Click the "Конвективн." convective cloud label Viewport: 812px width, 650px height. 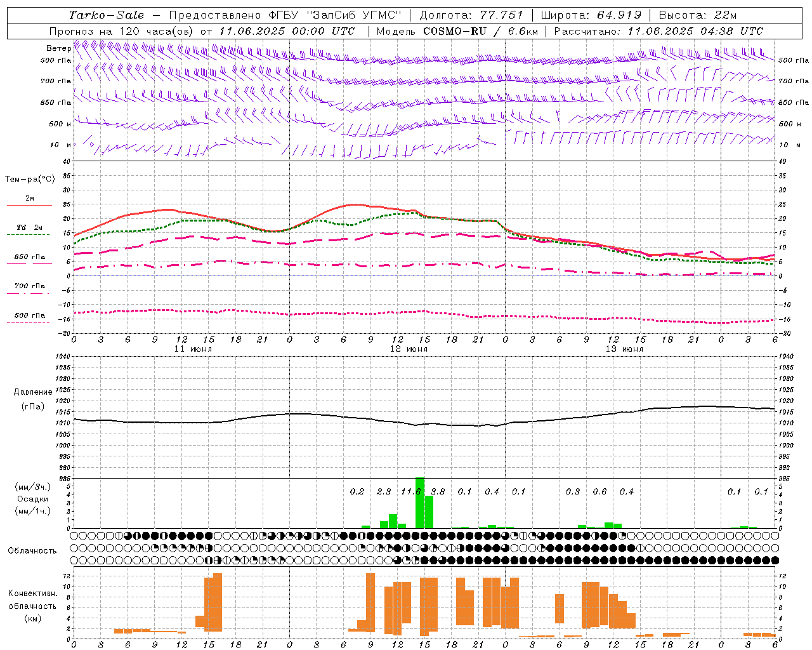tap(32, 594)
